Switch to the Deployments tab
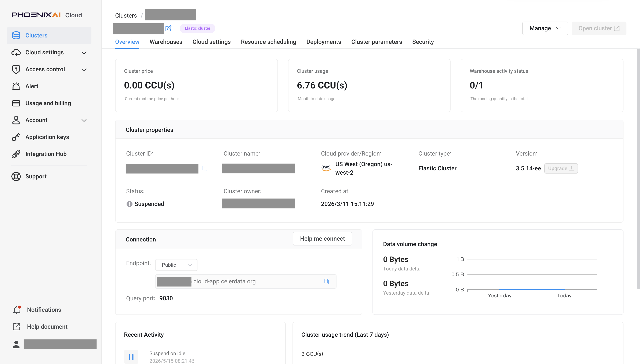 [324, 42]
